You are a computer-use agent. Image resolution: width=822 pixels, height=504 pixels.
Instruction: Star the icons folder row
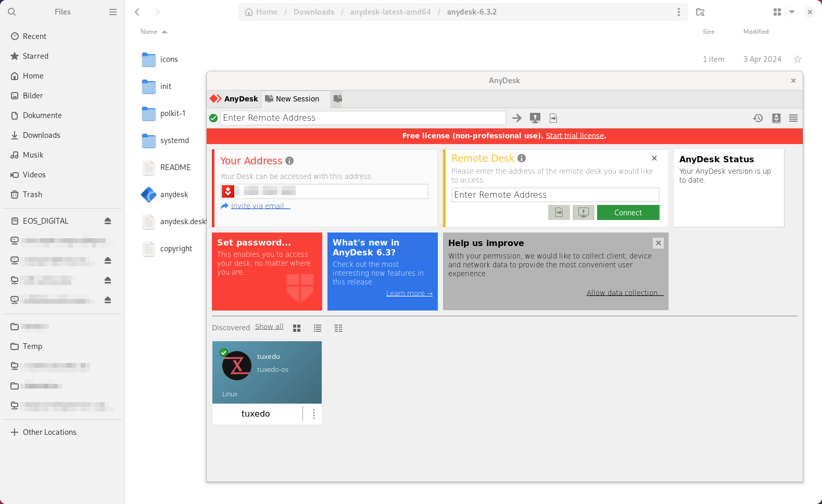[x=797, y=59]
